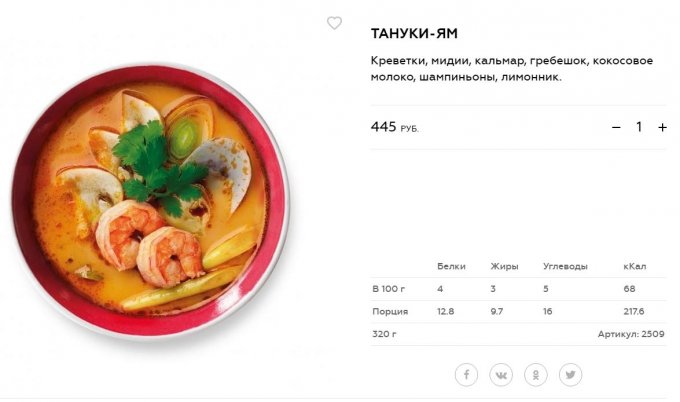Click the кКал column header

click(x=634, y=266)
